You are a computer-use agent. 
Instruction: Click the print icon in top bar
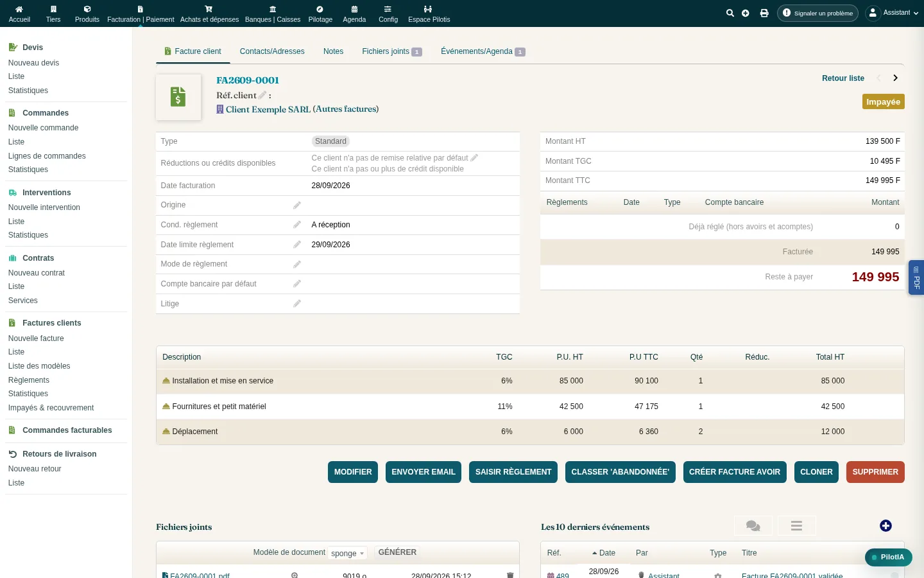pyautogui.click(x=764, y=13)
